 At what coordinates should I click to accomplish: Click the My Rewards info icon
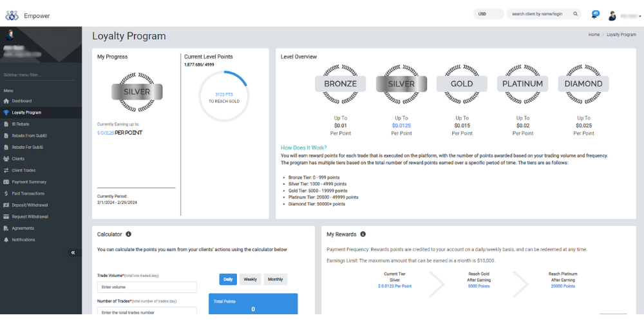[x=363, y=234]
